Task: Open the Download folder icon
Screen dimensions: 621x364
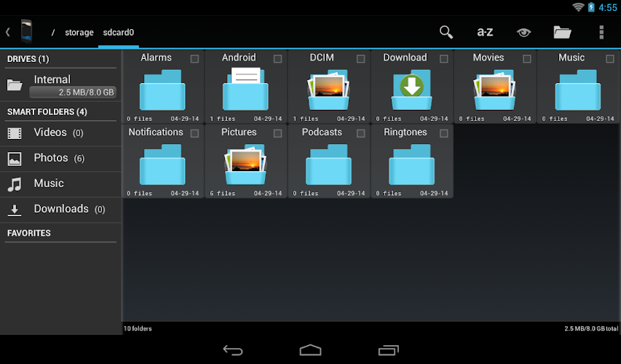Action: point(411,90)
